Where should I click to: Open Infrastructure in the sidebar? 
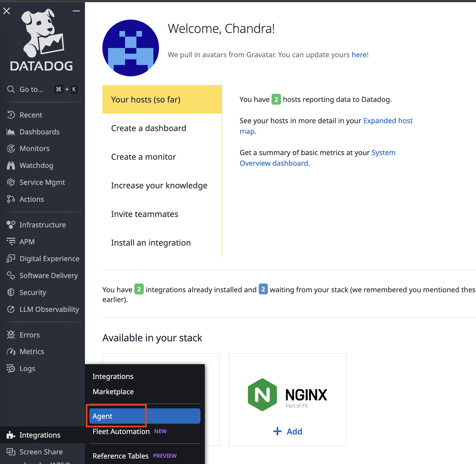tap(43, 225)
